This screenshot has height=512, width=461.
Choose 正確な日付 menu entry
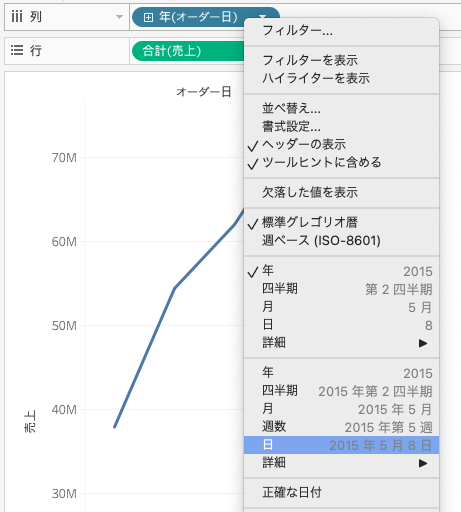click(x=341, y=492)
